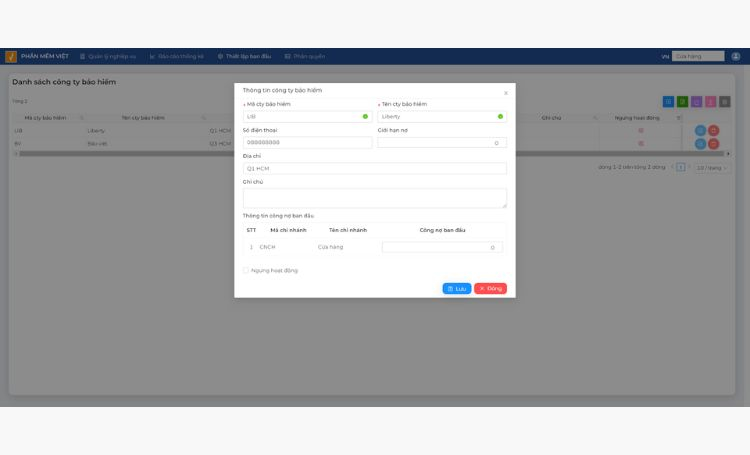750x455 pixels.
Task: Click red delete icon in Liberty row
Action: coord(714,131)
